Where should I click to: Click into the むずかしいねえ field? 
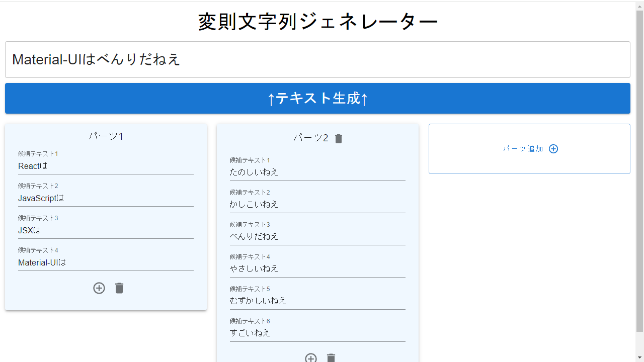pos(317,301)
